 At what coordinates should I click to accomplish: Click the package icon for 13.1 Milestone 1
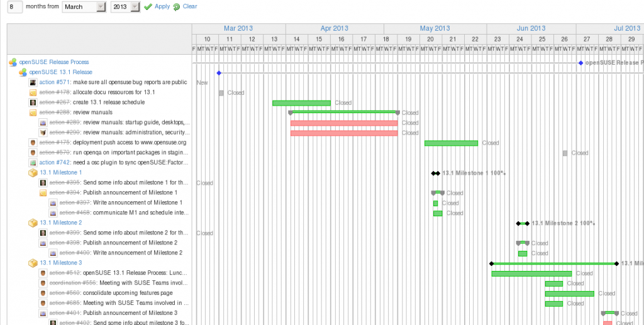coord(33,172)
